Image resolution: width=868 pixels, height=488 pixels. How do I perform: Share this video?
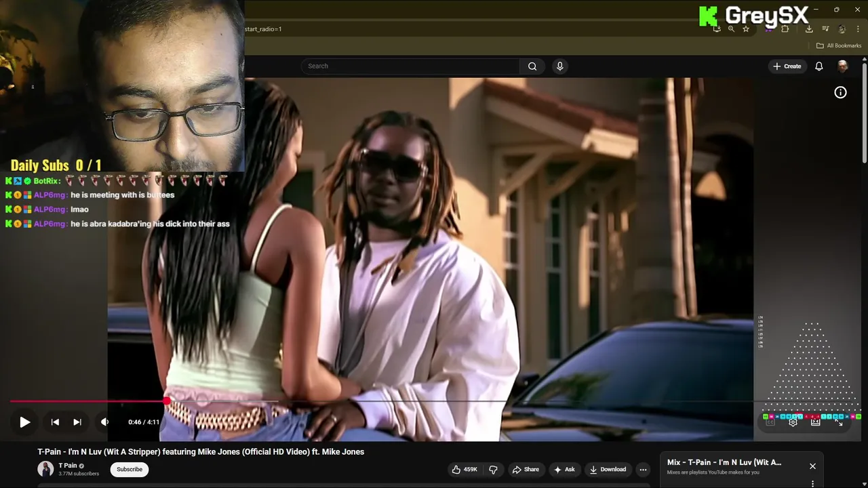click(526, 469)
